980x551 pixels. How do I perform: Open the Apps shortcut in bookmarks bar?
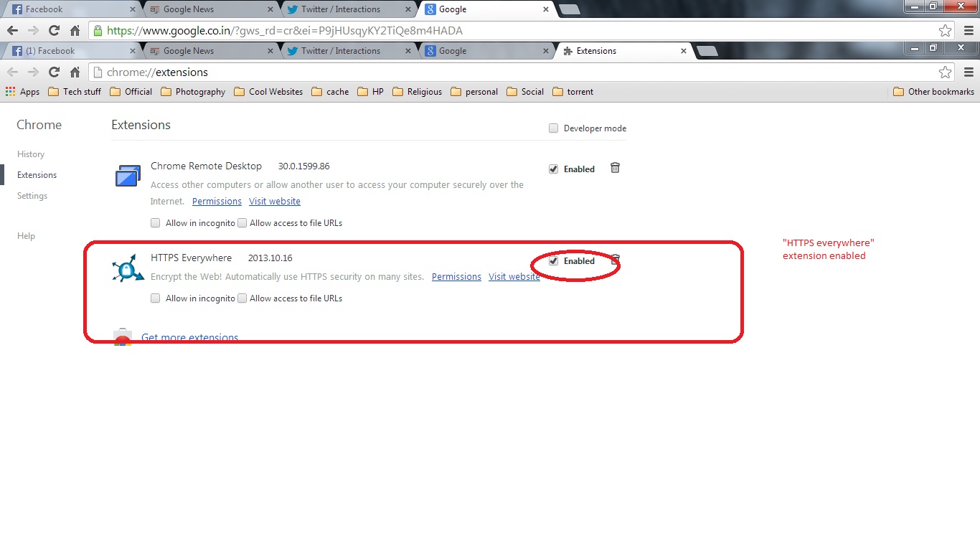(x=22, y=92)
